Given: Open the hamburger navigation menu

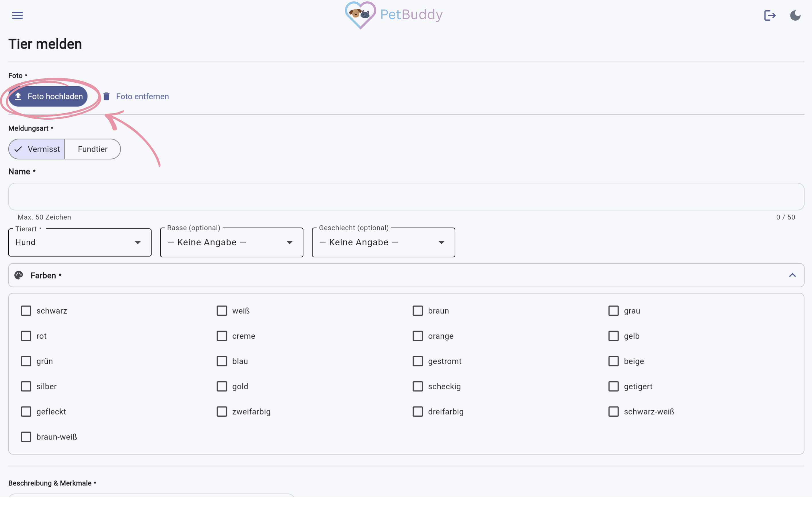Looking at the screenshot, I should pyautogui.click(x=17, y=15).
